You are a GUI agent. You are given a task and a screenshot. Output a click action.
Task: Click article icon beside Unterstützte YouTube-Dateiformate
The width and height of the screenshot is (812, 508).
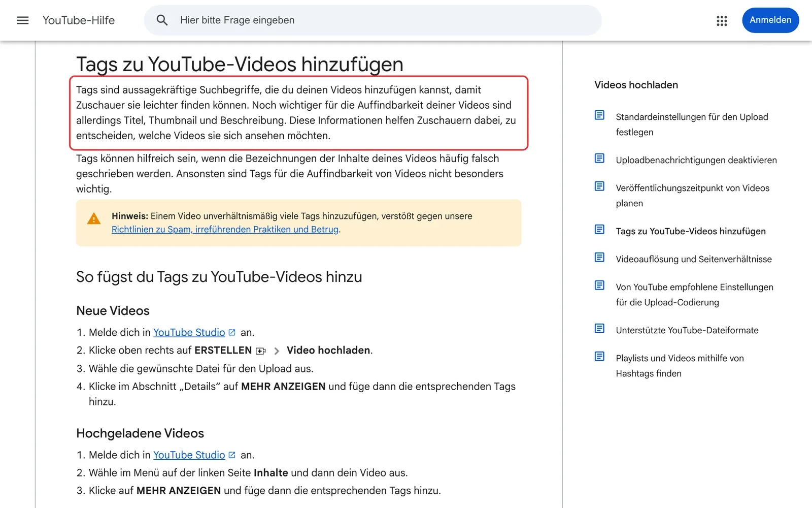(599, 329)
